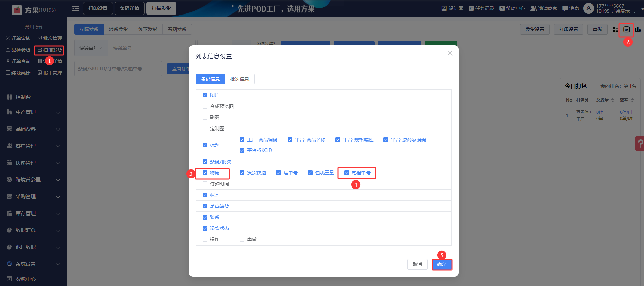Check the 付款时间 checkbox
This screenshot has width=644, height=286.
[x=205, y=184]
